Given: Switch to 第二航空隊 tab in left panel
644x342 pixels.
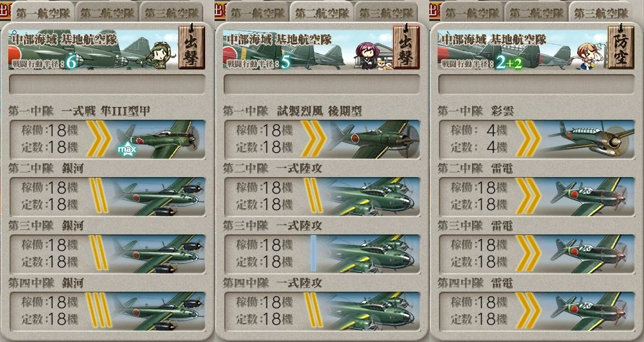Looking at the screenshot, I should (x=107, y=13).
